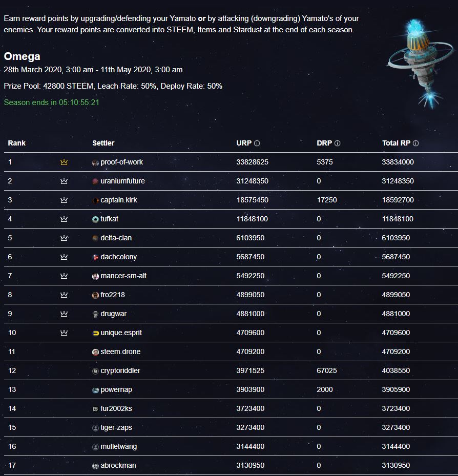Click the crown icon for drugwar
Screen dimensions: 458x476
[64, 314]
